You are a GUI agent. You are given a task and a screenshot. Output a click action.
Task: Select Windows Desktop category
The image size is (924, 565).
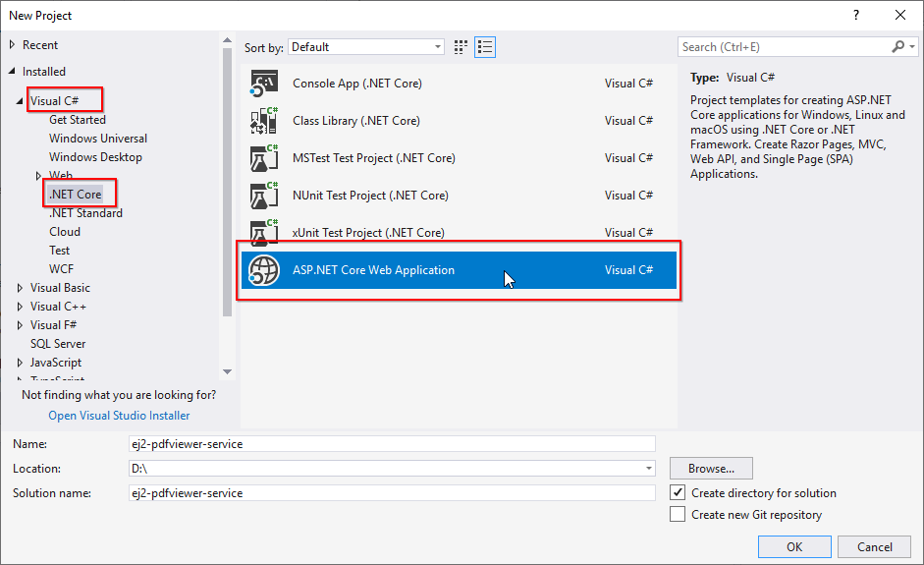(x=95, y=157)
